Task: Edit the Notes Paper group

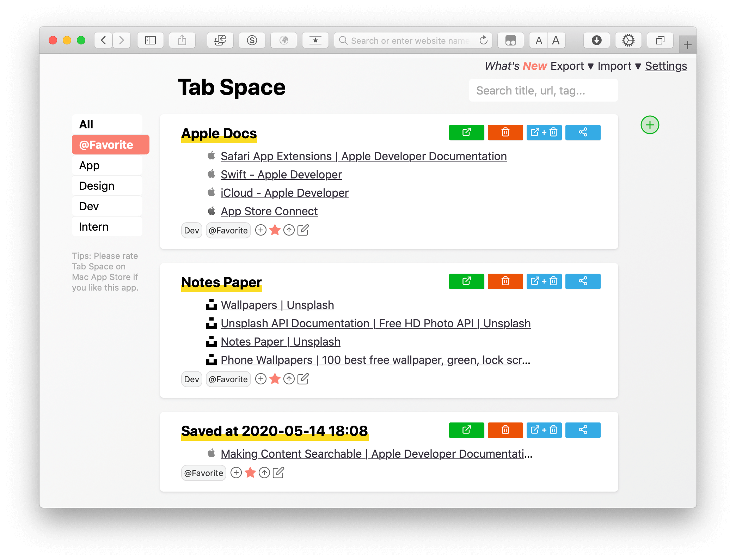Action: (x=303, y=379)
